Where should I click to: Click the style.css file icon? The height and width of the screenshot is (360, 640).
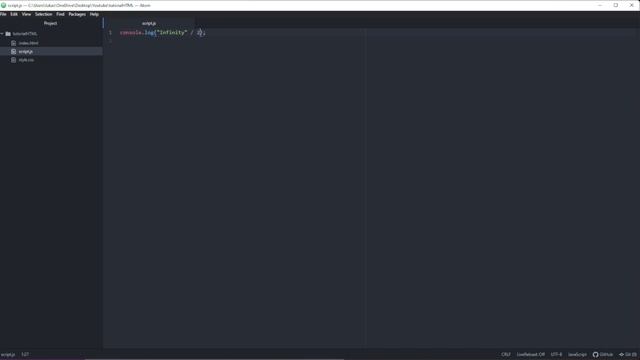pyautogui.click(x=13, y=60)
